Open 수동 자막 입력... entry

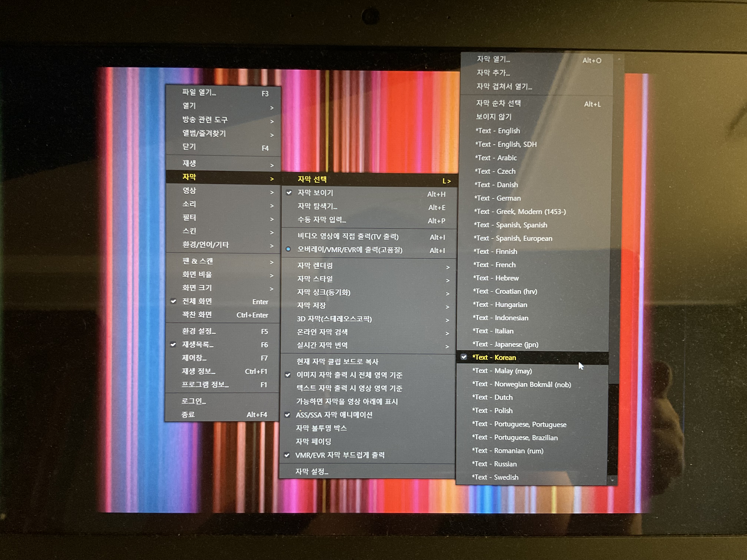click(x=369, y=220)
